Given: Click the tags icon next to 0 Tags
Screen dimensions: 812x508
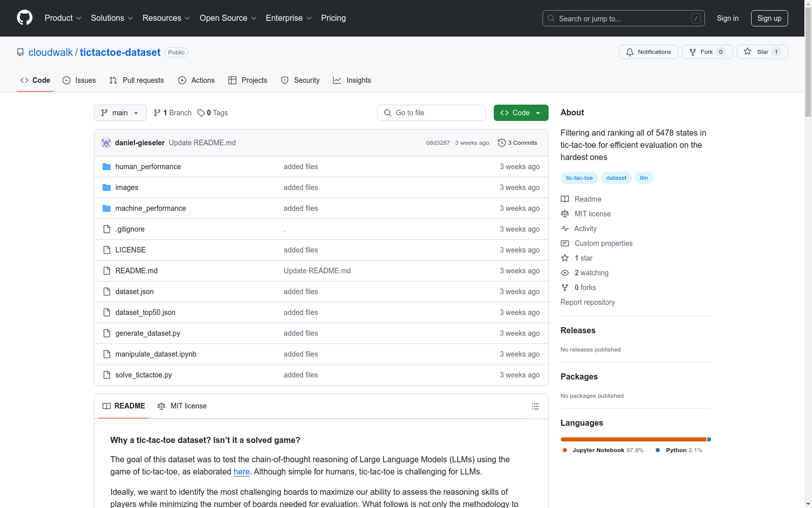Looking at the screenshot, I should click(201, 113).
